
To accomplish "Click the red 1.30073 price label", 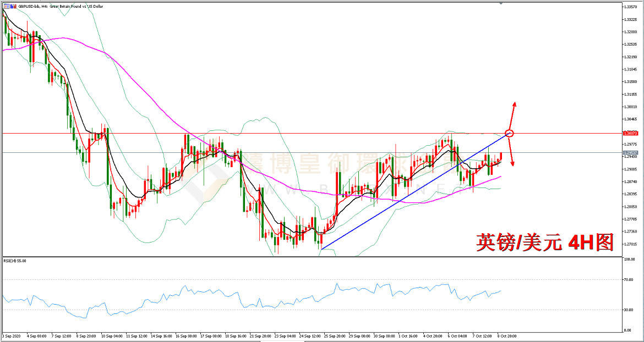I will pyautogui.click(x=630, y=133).
